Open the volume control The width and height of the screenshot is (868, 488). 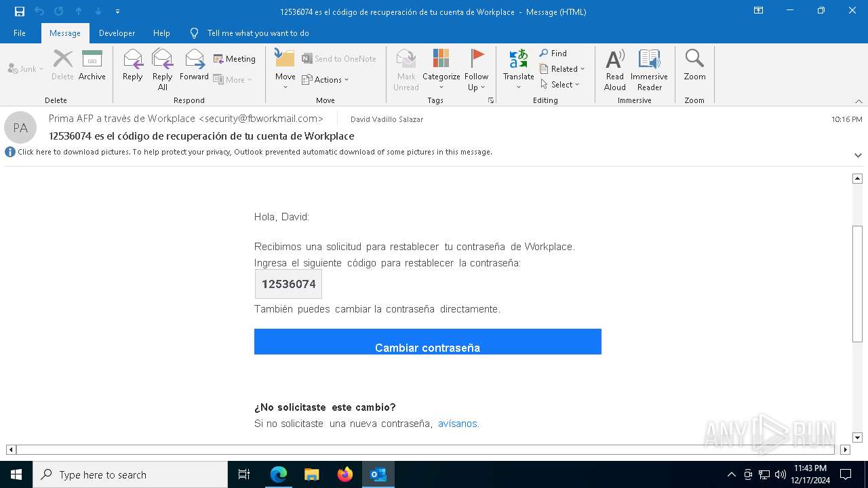click(781, 474)
